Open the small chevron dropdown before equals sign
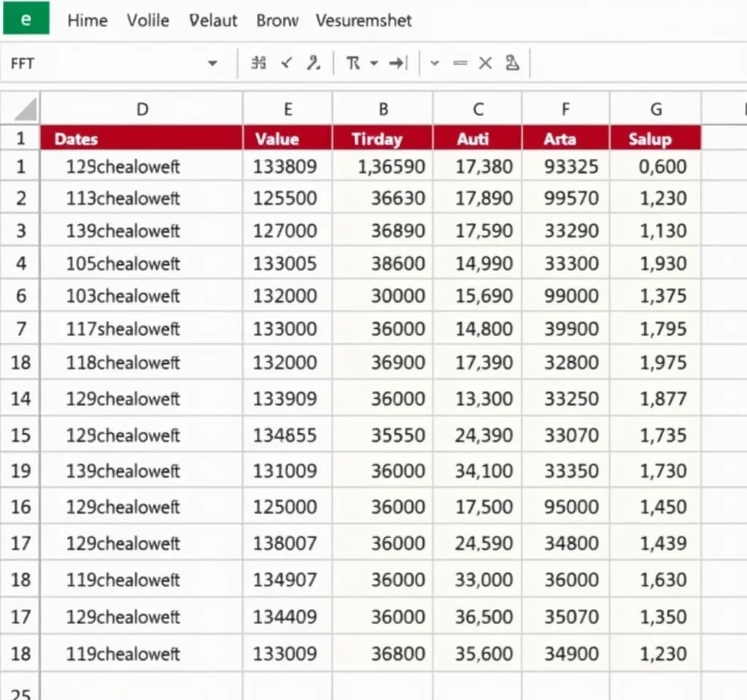 435,63
